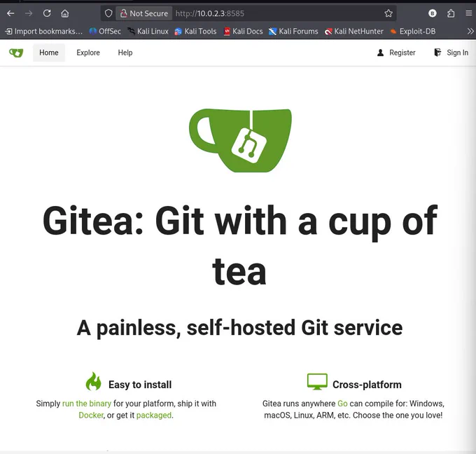
Task: Open the browser home page icon
Action: [65, 13]
